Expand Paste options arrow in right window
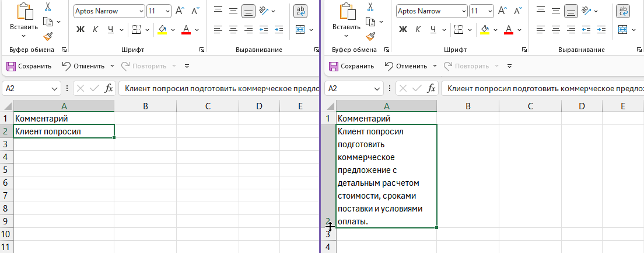Screen dimensions: 644x253 point(346,36)
